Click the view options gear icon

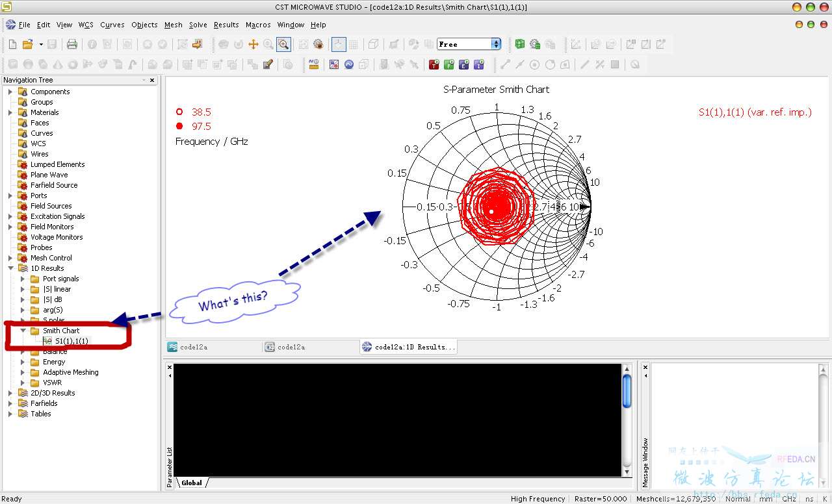[318, 44]
